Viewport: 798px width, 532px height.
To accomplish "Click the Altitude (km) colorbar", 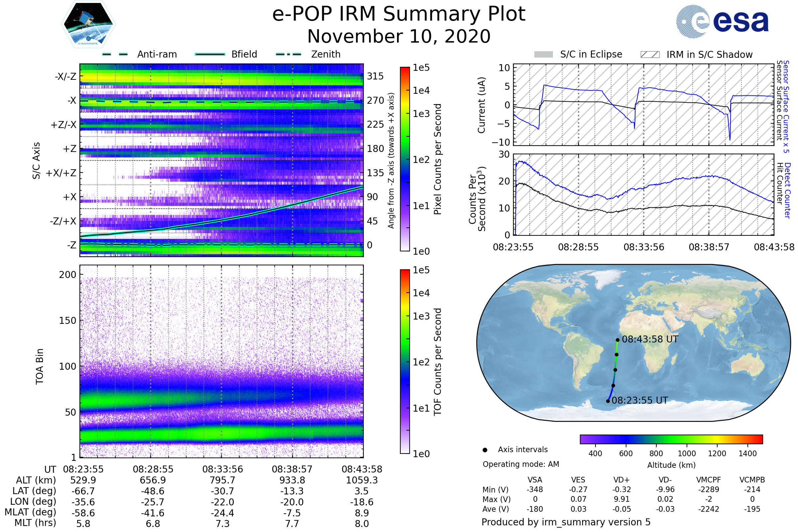I will (671, 439).
